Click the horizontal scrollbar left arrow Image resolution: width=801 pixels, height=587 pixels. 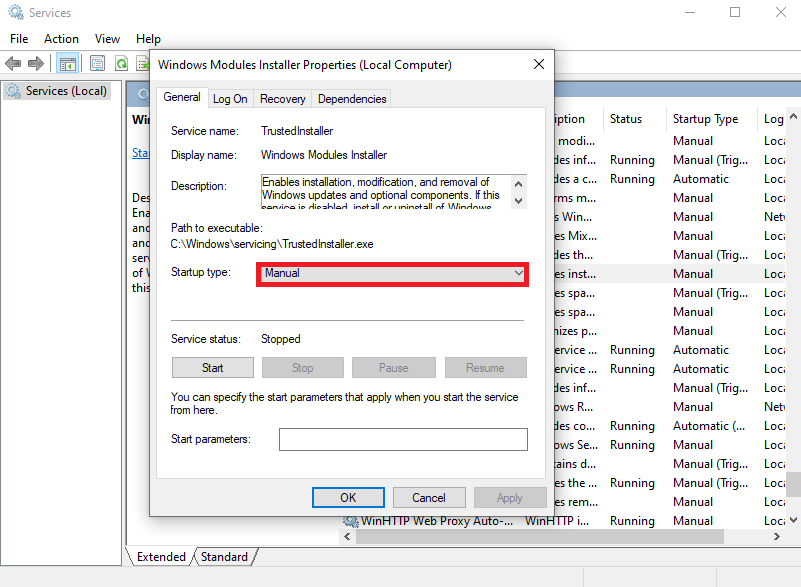(x=347, y=536)
